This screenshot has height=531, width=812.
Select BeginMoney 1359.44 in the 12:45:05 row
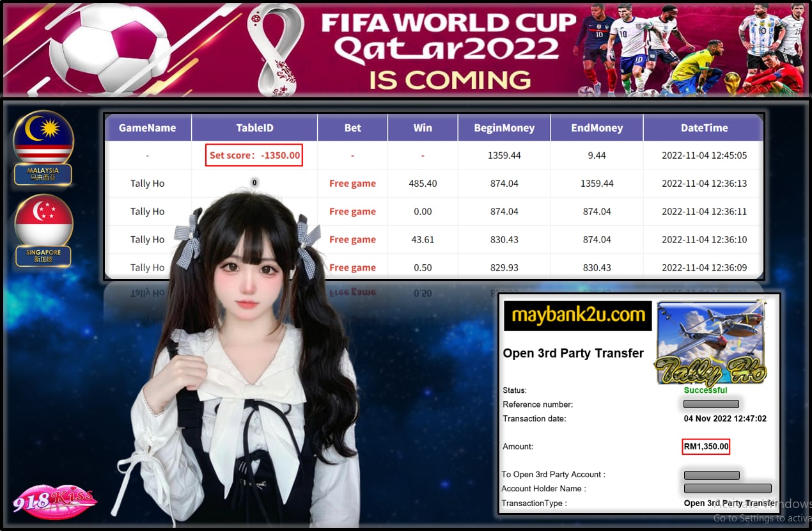point(504,155)
